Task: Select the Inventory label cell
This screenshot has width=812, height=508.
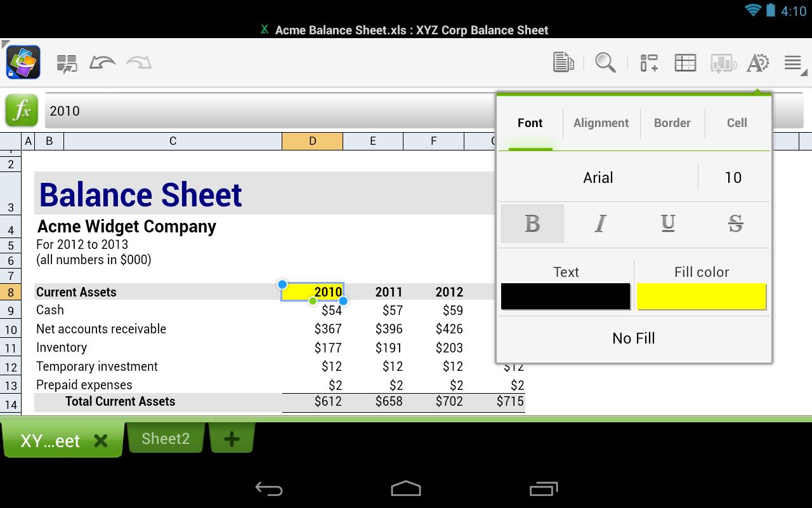Action: click(62, 347)
